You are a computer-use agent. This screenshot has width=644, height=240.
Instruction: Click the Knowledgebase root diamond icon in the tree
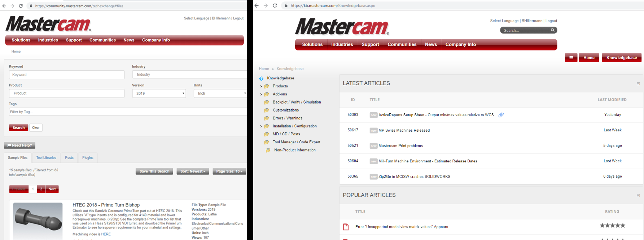[x=261, y=78]
